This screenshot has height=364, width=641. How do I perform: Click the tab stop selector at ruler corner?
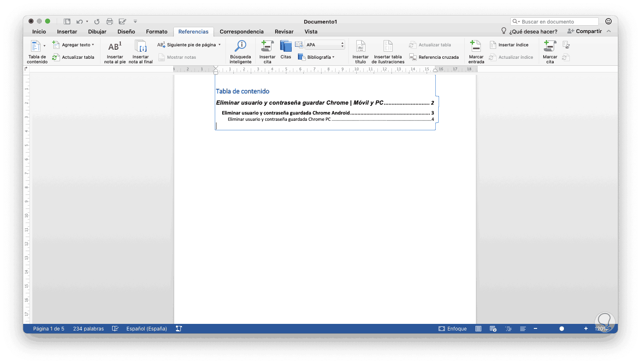point(26,69)
